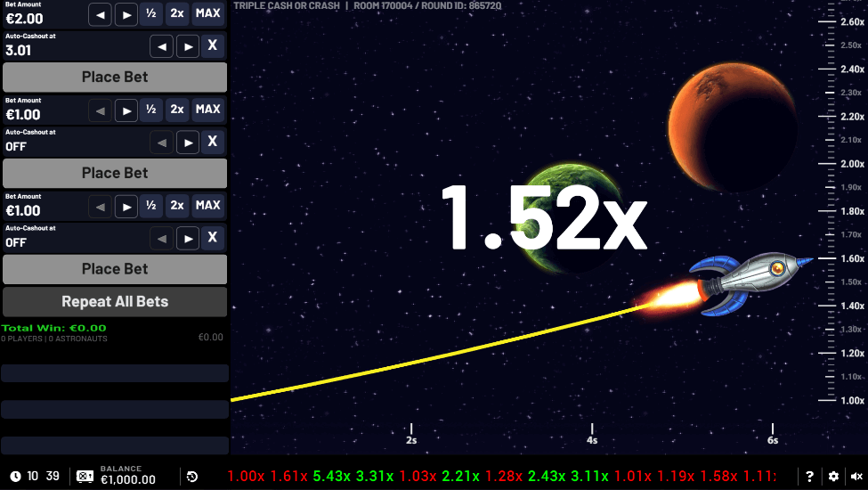Click the 3.11x result in history
This screenshot has width=868, height=490.
[x=589, y=476]
